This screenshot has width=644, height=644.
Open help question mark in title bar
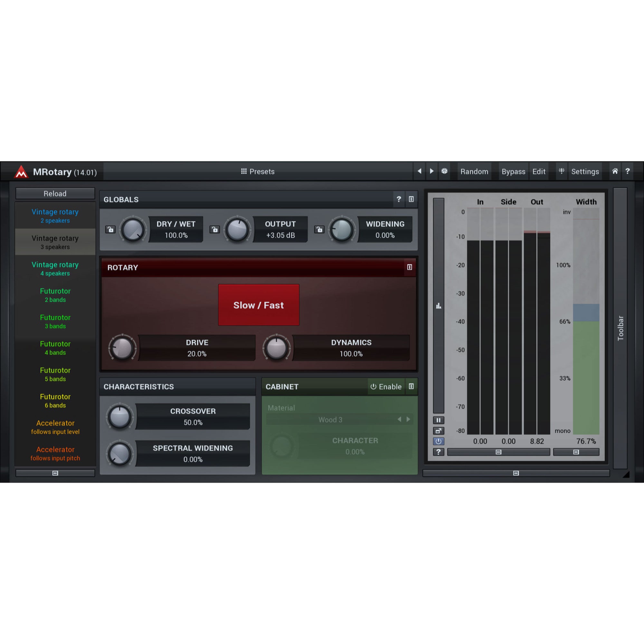[x=627, y=171]
